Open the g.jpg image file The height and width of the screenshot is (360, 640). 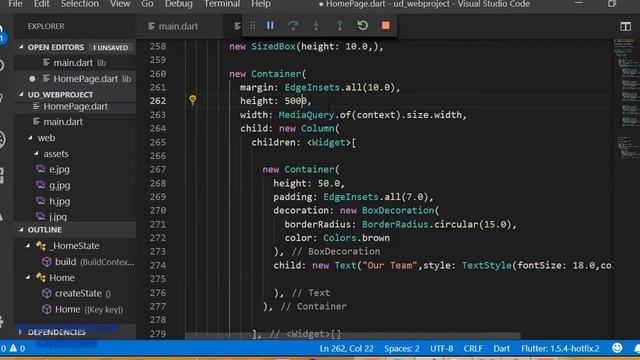[x=60, y=185]
